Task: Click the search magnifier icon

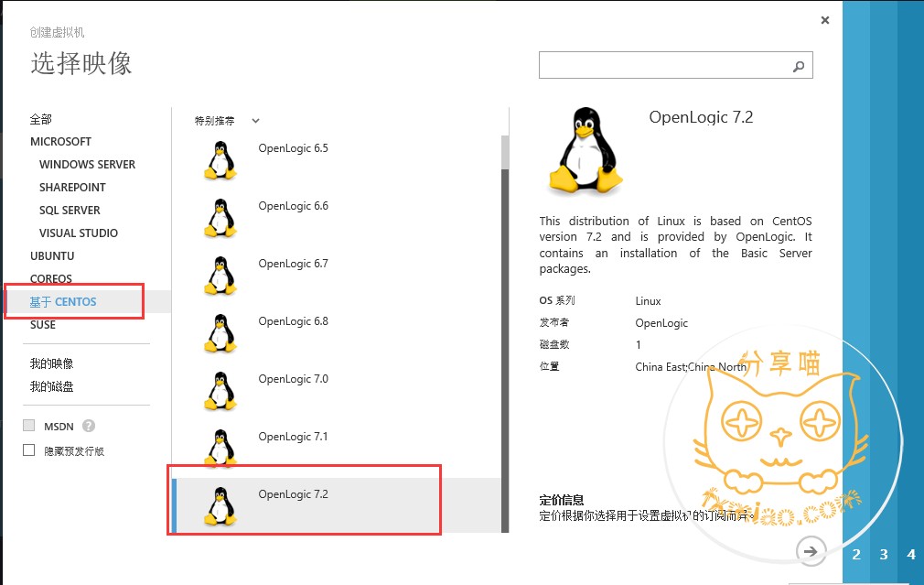Action: tap(799, 66)
